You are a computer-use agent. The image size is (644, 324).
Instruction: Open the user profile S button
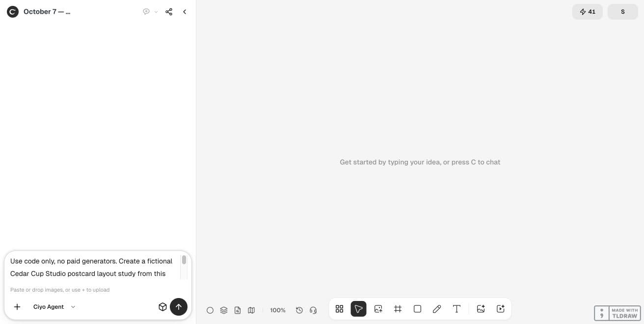(x=623, y=12)
